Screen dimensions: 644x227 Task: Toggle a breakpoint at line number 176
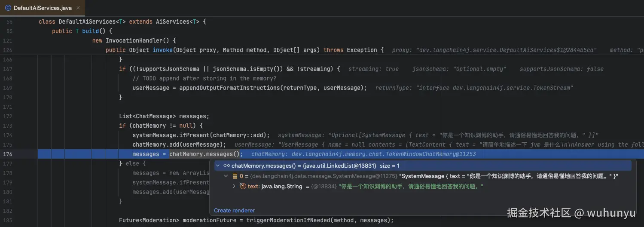click(x=9, y=154)
